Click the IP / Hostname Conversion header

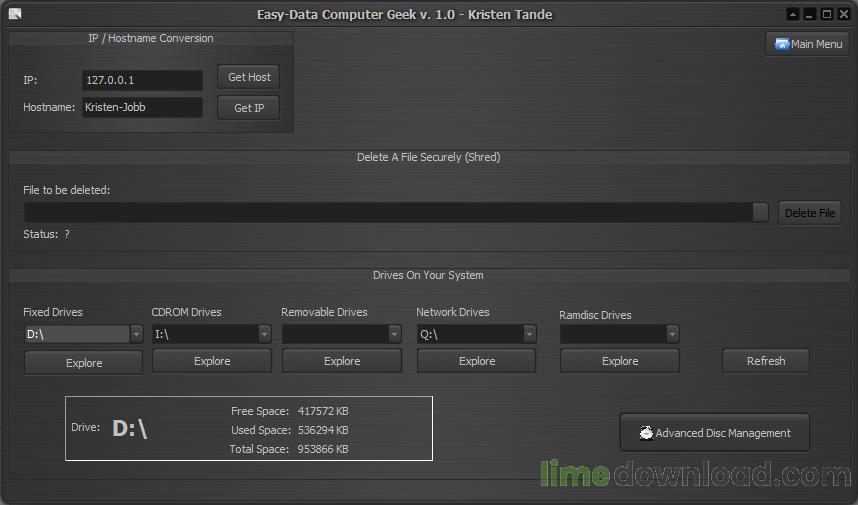[x=151, y=38]
